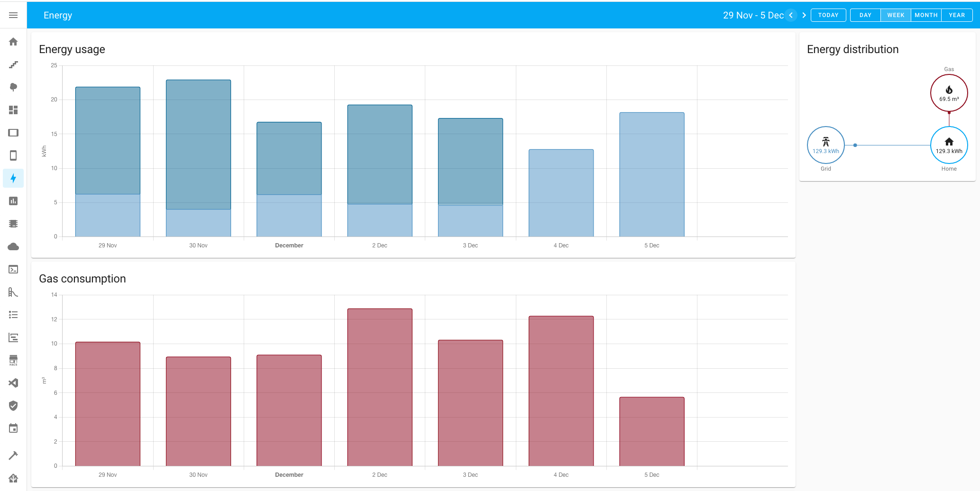Switch period to Year
Viewport: 980px width, 491px height.
click(x=957, y=15)
